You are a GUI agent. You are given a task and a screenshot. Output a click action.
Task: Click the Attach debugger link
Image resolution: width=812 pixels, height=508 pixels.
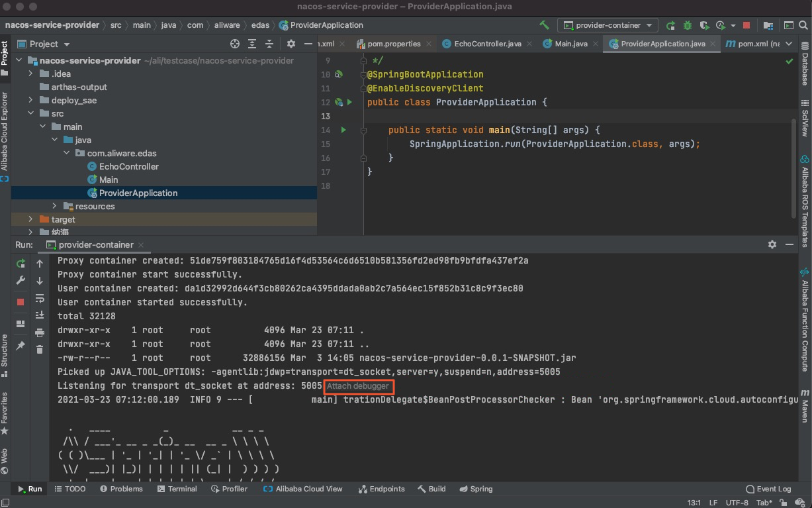tap(359, 386)
